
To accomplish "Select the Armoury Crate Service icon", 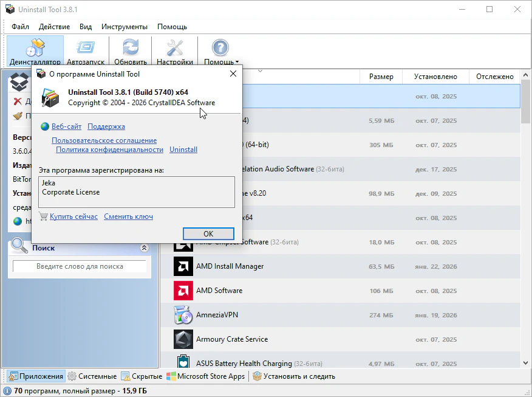I will point(183,339).
